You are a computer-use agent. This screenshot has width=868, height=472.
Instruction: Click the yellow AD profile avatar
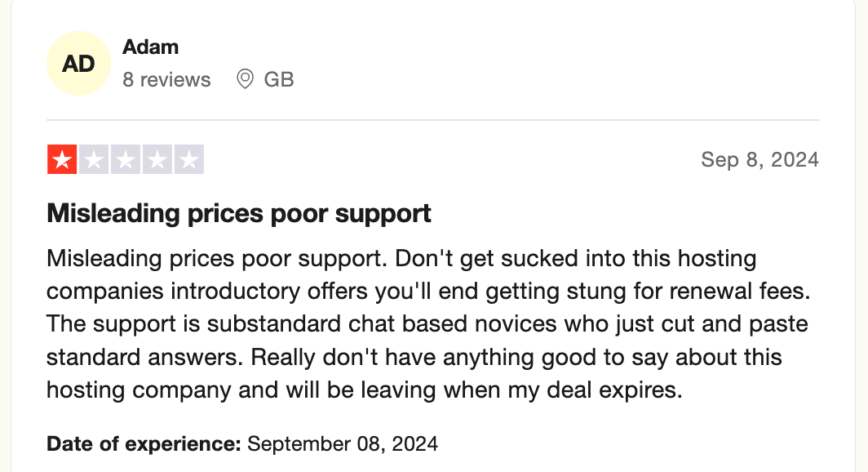(78, 63)
